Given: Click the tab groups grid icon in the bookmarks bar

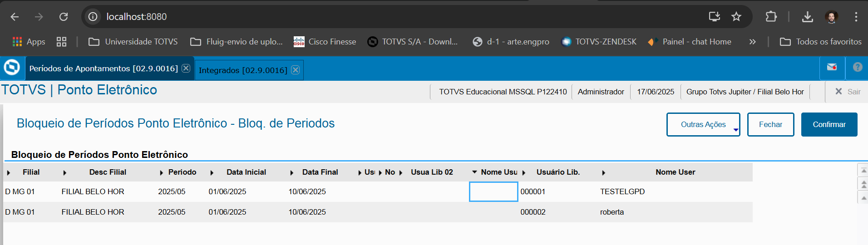Looking at the screenshot, I should (61, 42).
